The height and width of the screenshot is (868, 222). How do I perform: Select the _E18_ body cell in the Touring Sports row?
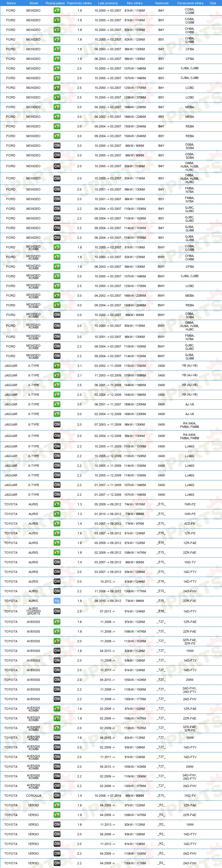(161, 611)
